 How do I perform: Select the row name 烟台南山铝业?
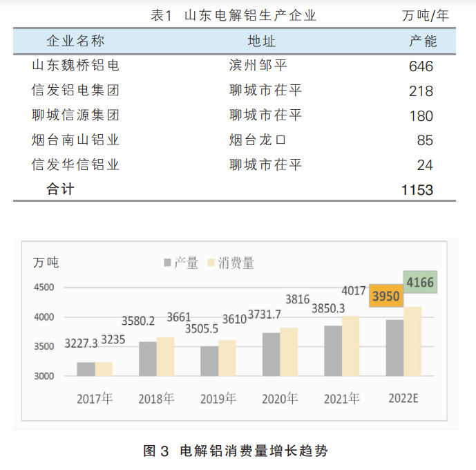75,140
